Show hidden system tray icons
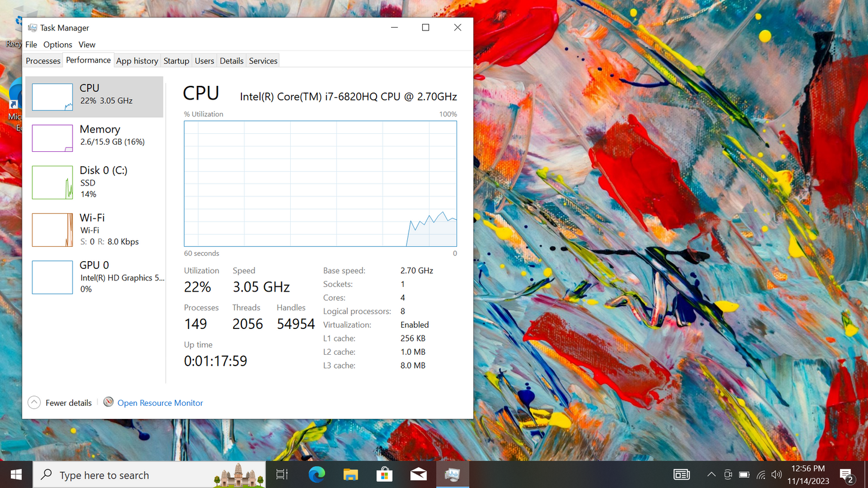 pos(711,475)
